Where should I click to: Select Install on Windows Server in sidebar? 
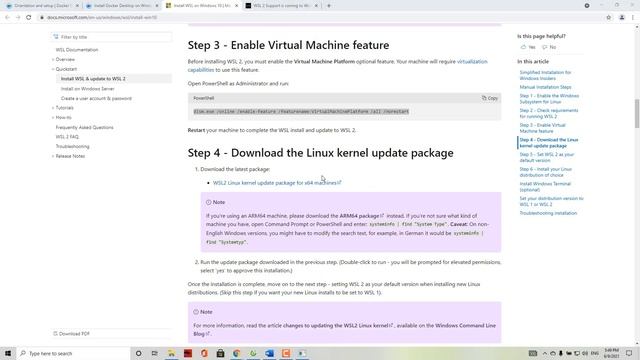[x=87, y=89]
